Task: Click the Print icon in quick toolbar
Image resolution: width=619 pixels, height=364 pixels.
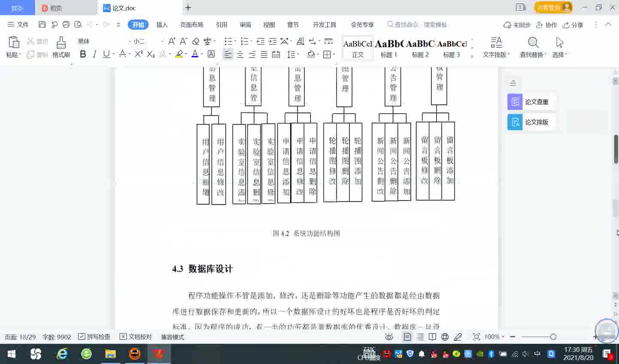Action: [66, 24]
